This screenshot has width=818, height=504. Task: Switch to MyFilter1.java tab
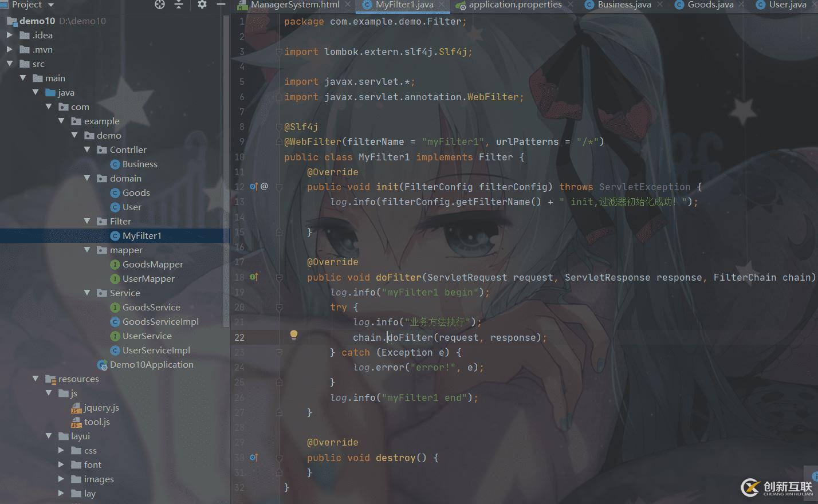[404, 5]
